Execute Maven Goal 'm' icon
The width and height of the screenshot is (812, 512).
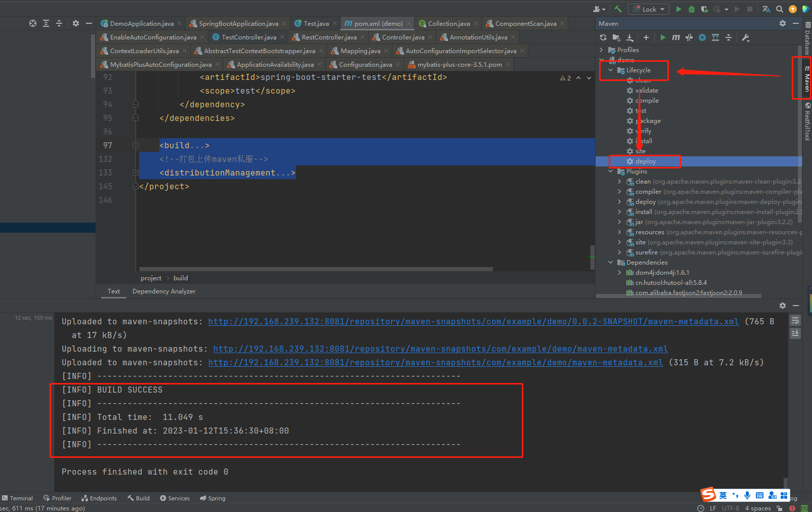point(676,37)
